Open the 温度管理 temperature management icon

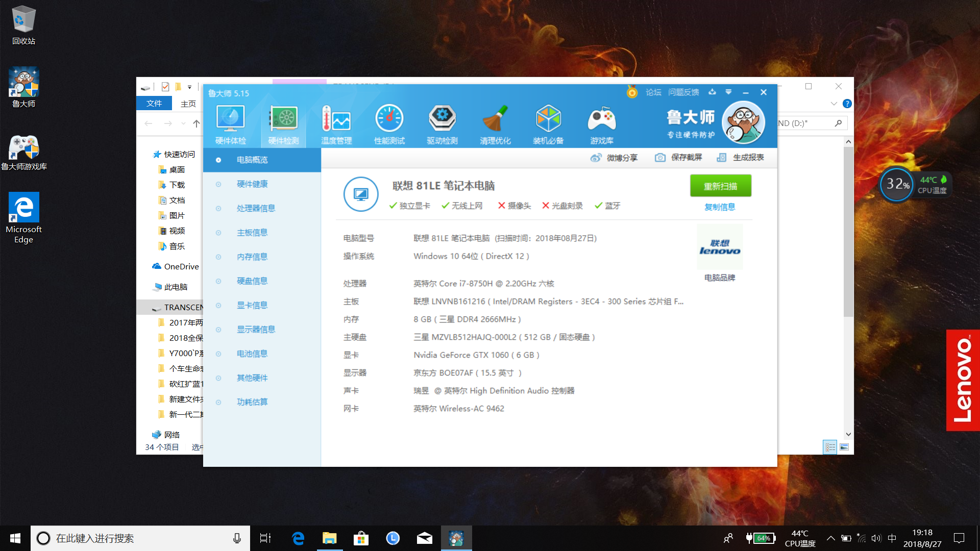336,119
